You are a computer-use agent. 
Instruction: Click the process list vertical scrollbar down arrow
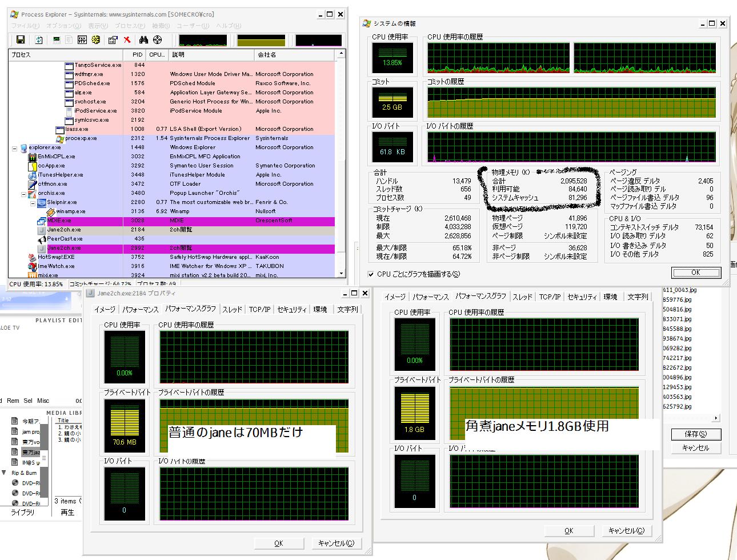coord(341,273)
